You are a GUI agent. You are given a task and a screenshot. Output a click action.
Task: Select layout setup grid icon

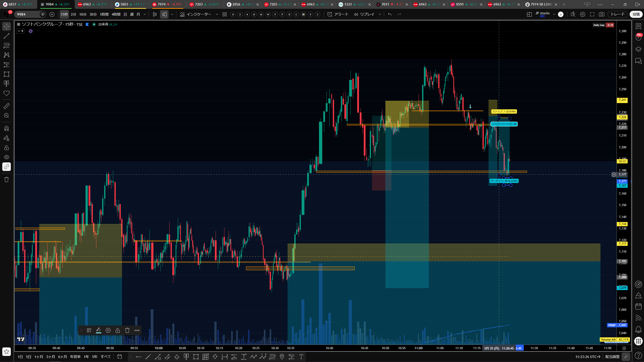(x=529, y=14)
